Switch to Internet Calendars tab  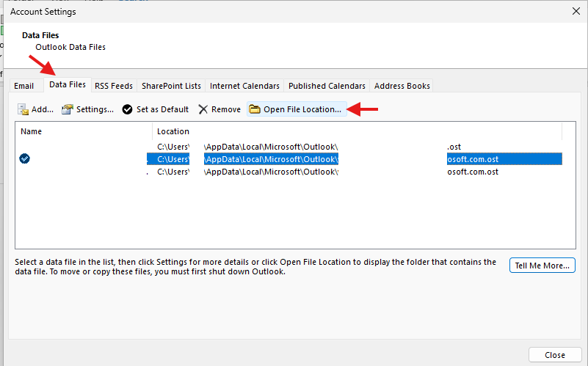[x=244, y=86]
